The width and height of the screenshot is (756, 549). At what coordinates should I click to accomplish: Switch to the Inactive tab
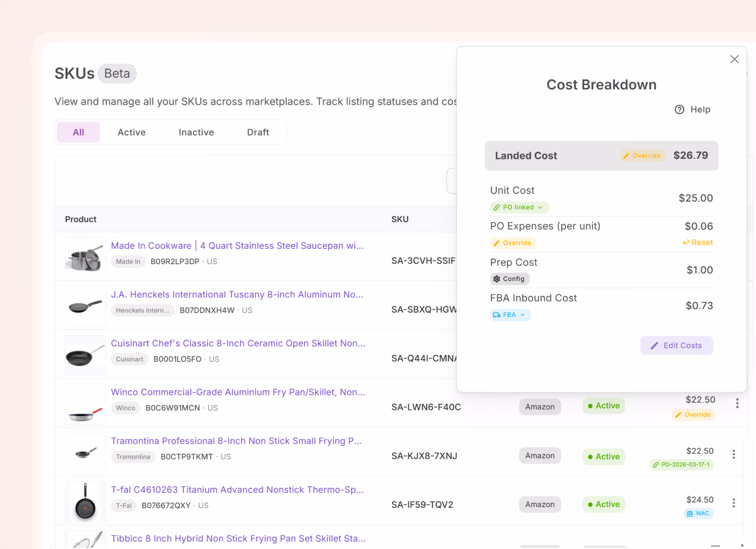[x=196, y=133]
